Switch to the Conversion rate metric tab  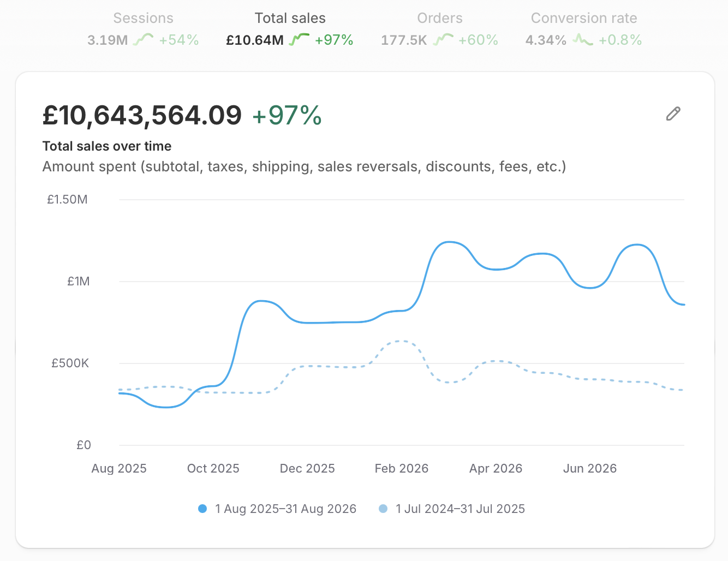click(x=583, y=29)
